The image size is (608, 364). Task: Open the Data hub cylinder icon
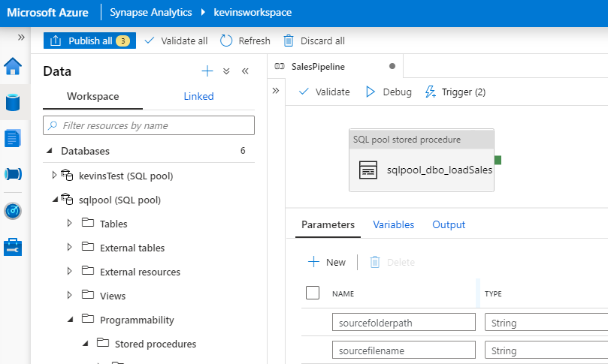coord(13,102)
